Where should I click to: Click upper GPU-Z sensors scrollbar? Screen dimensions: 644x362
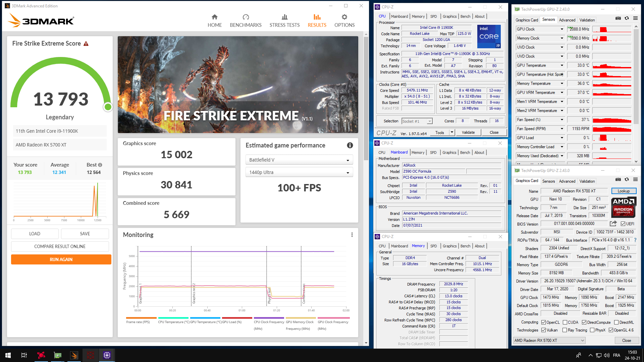(636, 77)
